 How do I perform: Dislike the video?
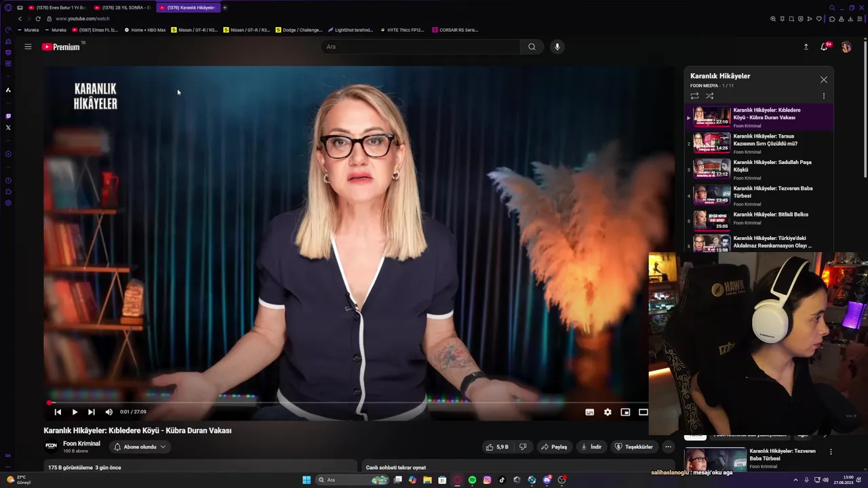(x=523, y=447)
